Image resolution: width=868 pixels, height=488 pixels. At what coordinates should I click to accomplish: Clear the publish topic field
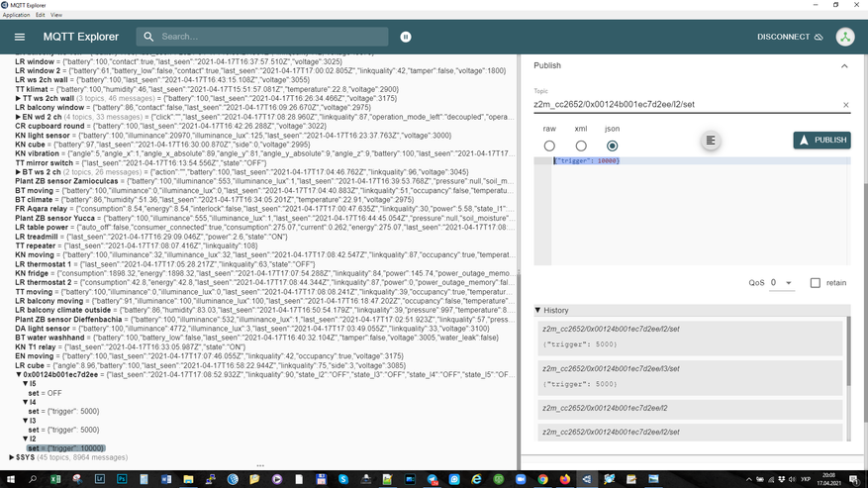(x=845, y=105)
